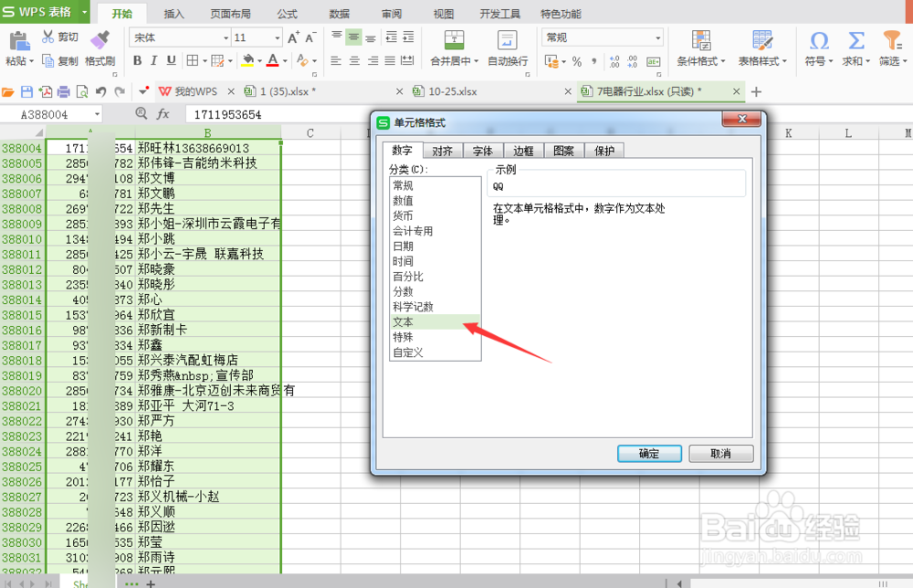Screen dimensions: 913x588
Task: Click the 取消 button
Action: (x=721, y=454)
